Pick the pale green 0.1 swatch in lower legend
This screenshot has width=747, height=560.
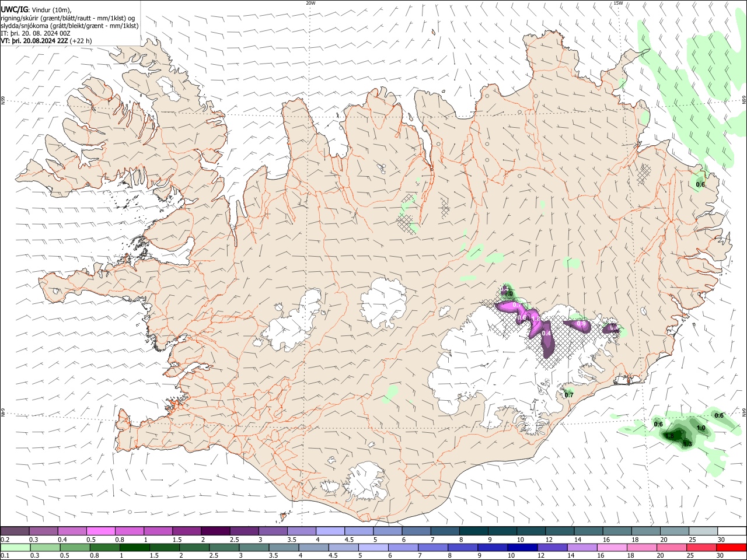coord(15,548)
